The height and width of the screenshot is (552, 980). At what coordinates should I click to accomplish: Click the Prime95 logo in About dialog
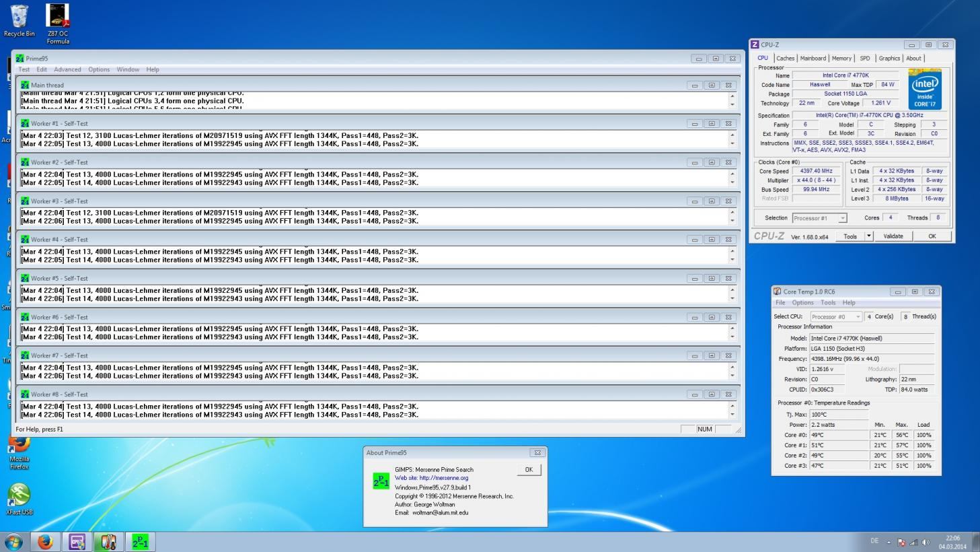point(381,480)
